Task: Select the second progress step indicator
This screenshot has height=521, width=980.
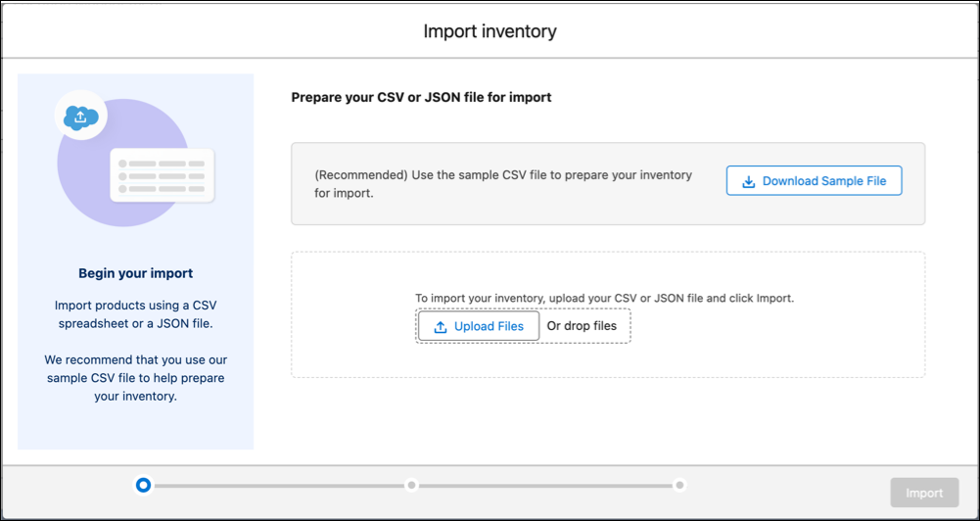Action: (411, 485)
